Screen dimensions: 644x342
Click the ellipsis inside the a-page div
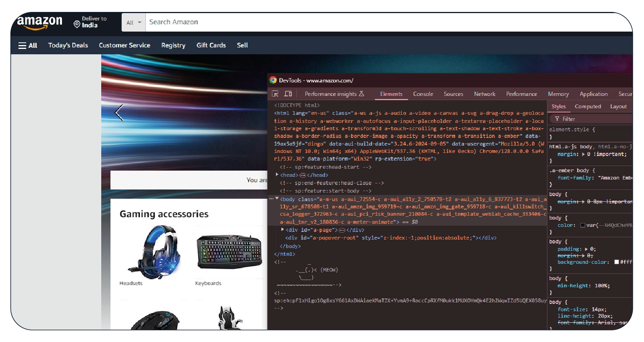[x=342, y=230]
